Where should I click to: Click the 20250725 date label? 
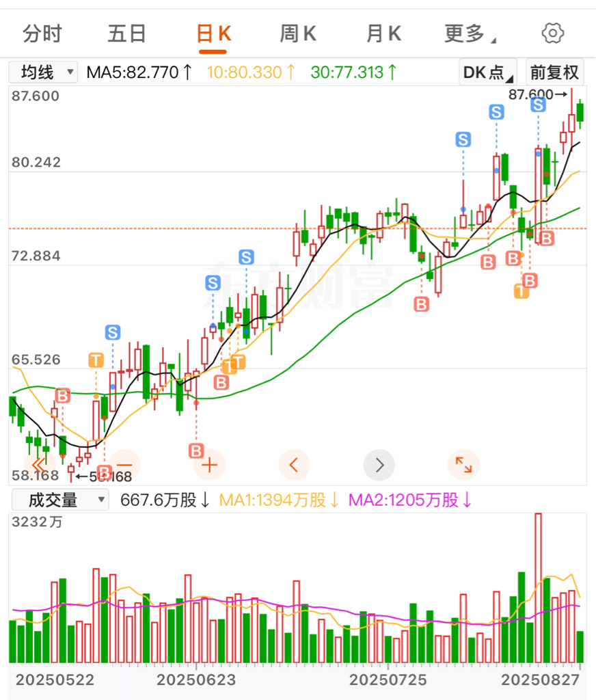point(388,680)
